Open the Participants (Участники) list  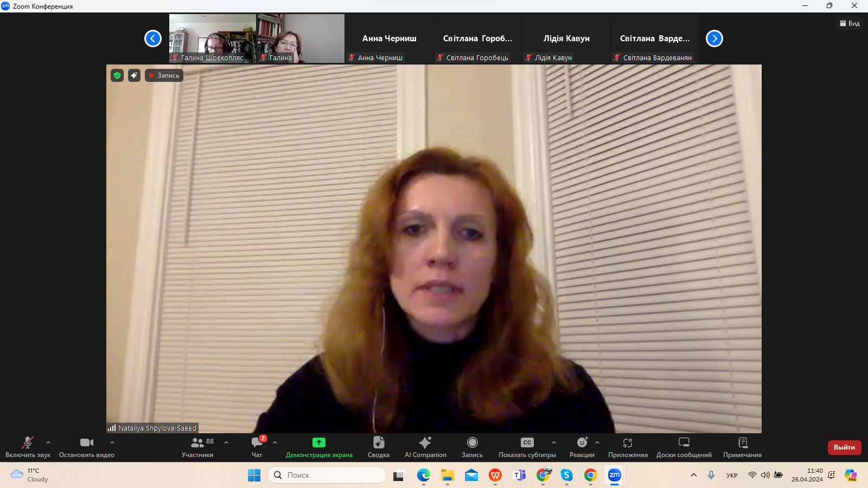pyautogui.click(x=198, y=447)
